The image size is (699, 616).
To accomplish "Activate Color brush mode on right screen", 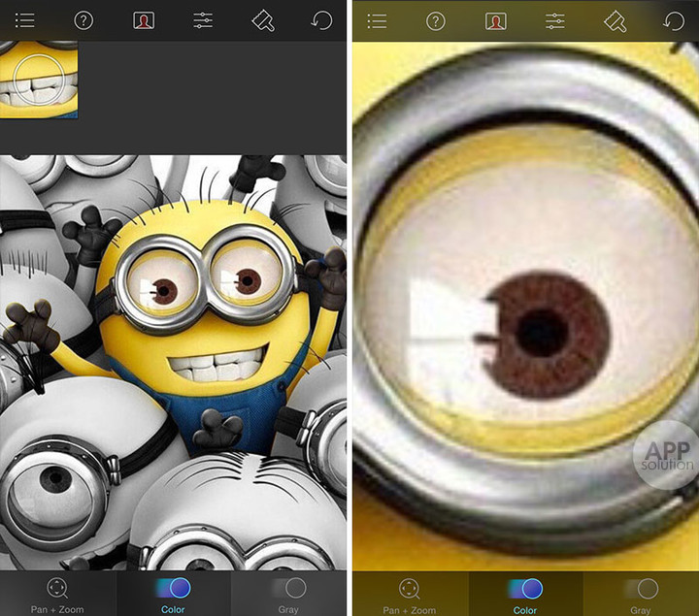I will coord(525,594).
